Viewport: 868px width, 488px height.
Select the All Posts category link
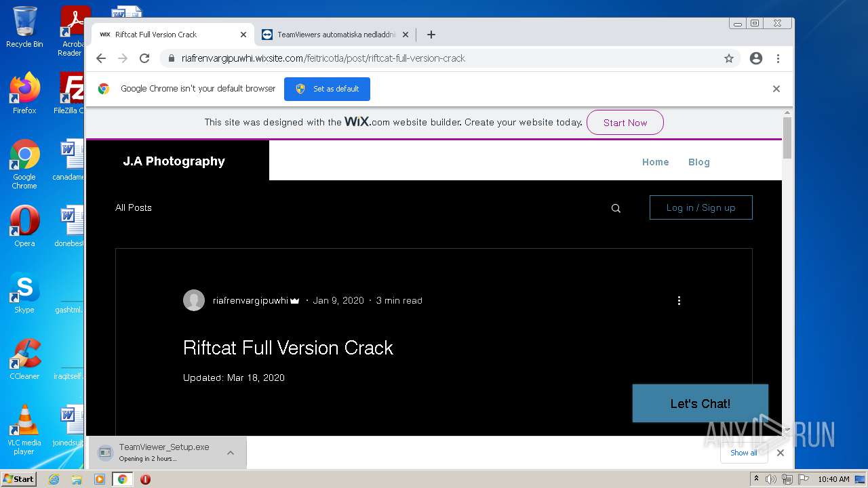coord(134,207)
